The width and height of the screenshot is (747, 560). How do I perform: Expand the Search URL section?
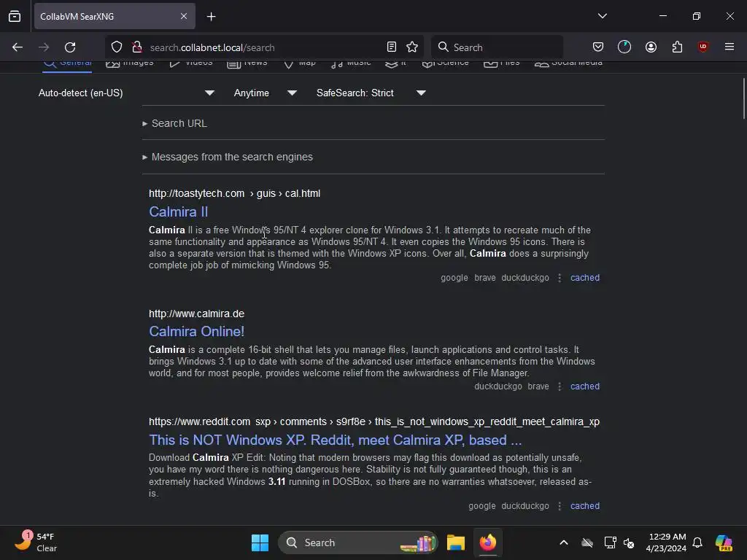175,123
